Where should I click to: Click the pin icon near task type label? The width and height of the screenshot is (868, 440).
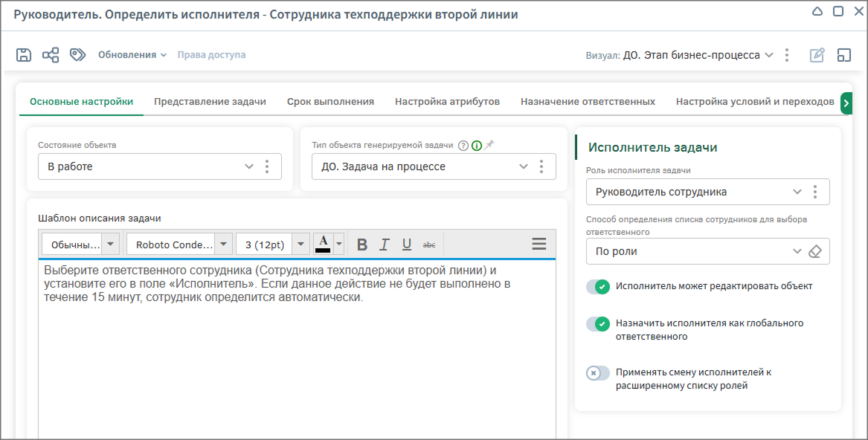(x=489, y=145)
